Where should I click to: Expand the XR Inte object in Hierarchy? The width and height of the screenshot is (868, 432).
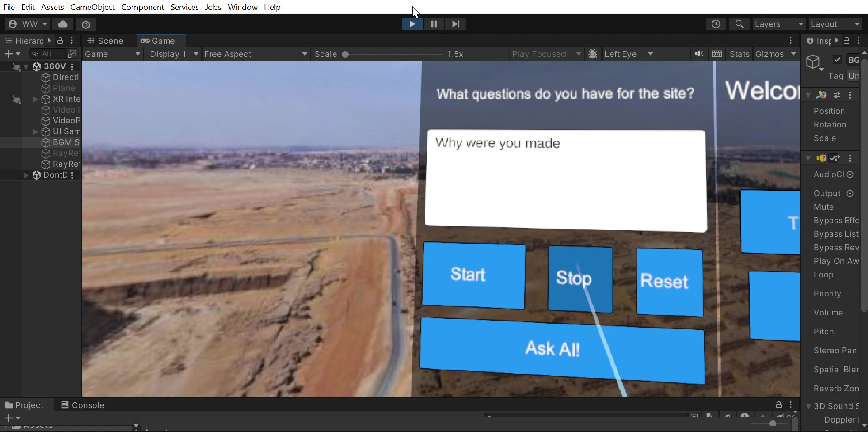[x=36, y=99]
